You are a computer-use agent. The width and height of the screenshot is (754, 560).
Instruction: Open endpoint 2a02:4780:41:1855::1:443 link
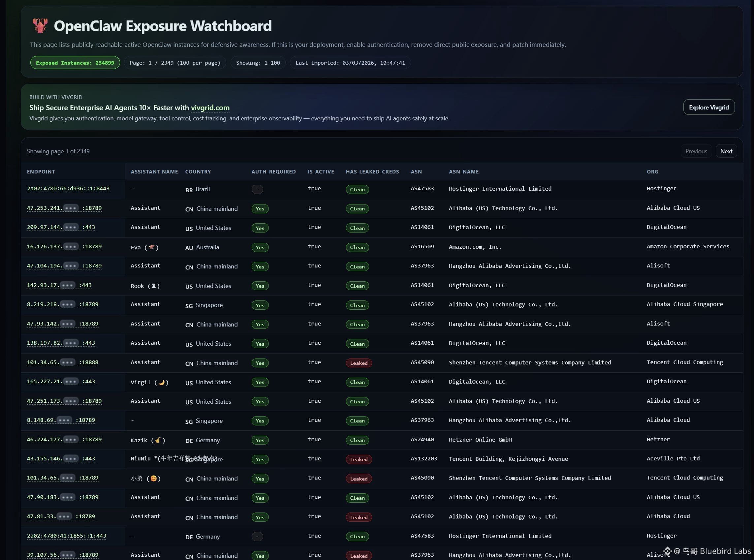[66, 536]
